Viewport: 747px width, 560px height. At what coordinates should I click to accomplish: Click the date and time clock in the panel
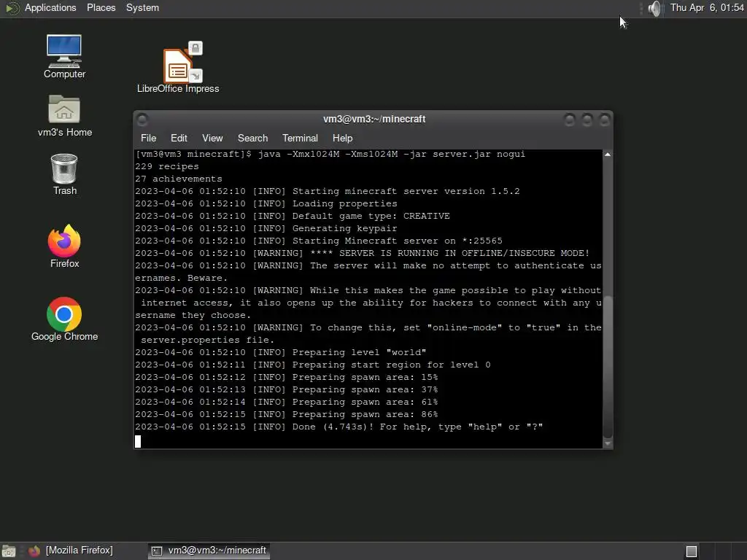pyautogui.click(x=707, y=7)
